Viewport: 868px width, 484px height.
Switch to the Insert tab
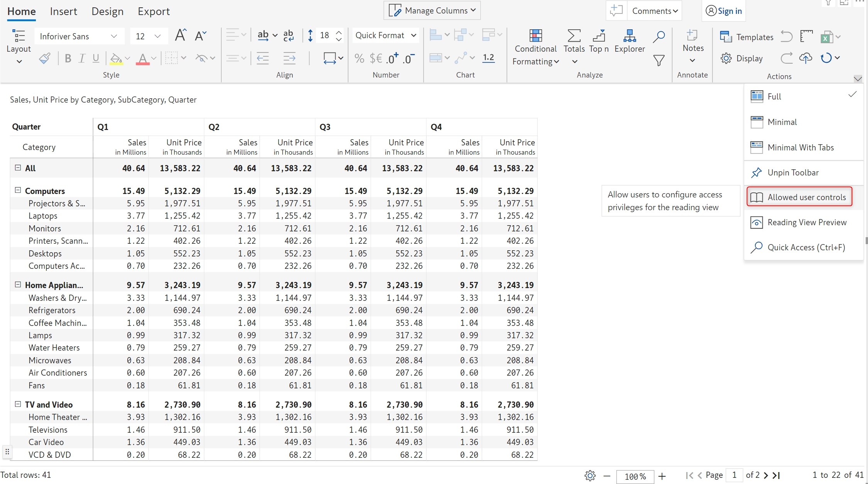63,12
